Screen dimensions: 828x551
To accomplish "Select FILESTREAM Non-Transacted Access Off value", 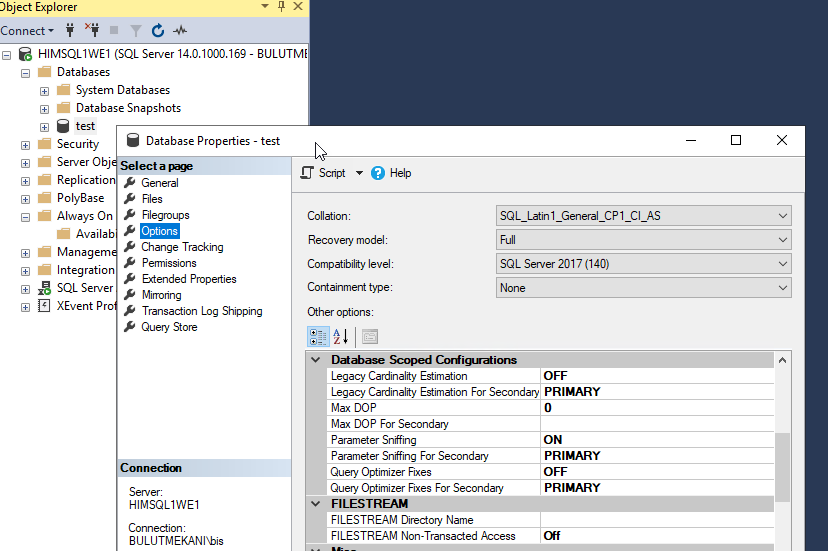I will click(x=657, y=536).
